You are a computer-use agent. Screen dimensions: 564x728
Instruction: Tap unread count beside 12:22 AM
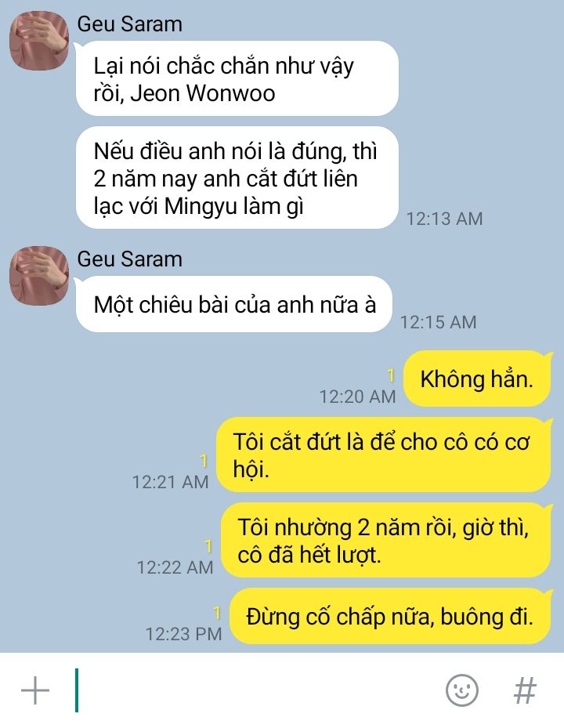tap(208, 546)
